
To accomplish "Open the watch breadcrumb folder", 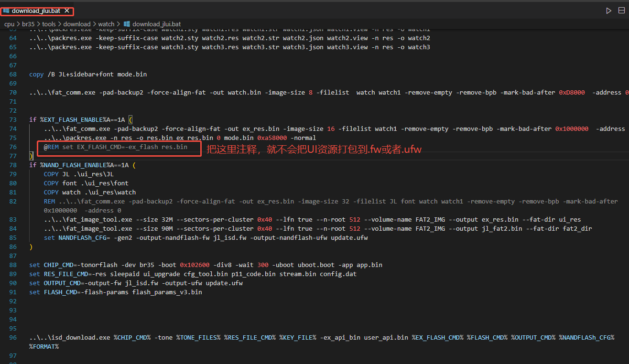I will pyautogui.click(x=107, y=24).
